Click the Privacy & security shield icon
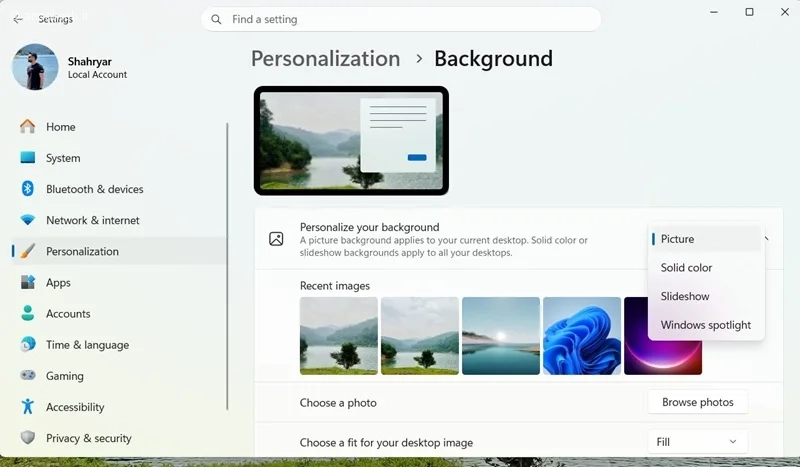This screenshot has width=800, height=467. (x=28, y=438)
